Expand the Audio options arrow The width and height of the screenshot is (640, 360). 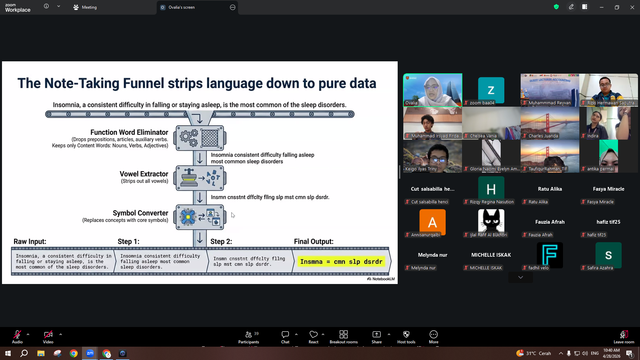pos(28,334)
